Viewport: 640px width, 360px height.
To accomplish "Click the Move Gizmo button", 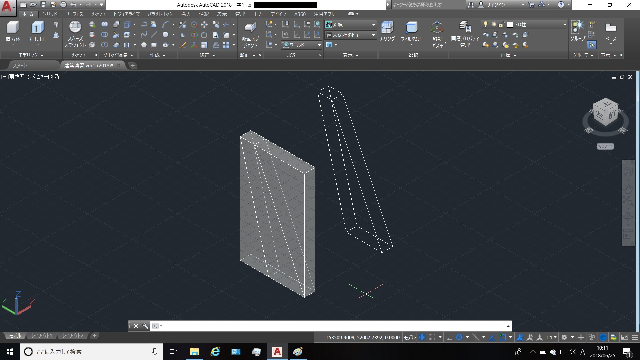I will click(x=437, y=28).
